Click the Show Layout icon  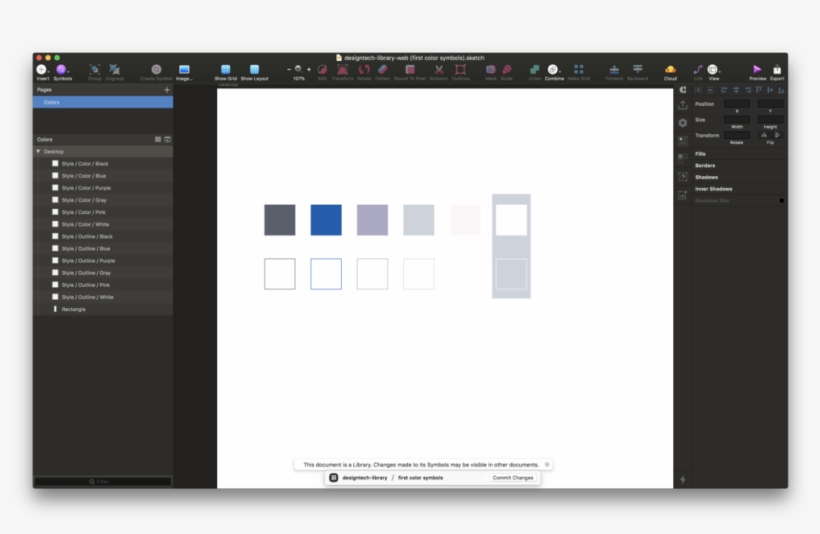point(254,70)
